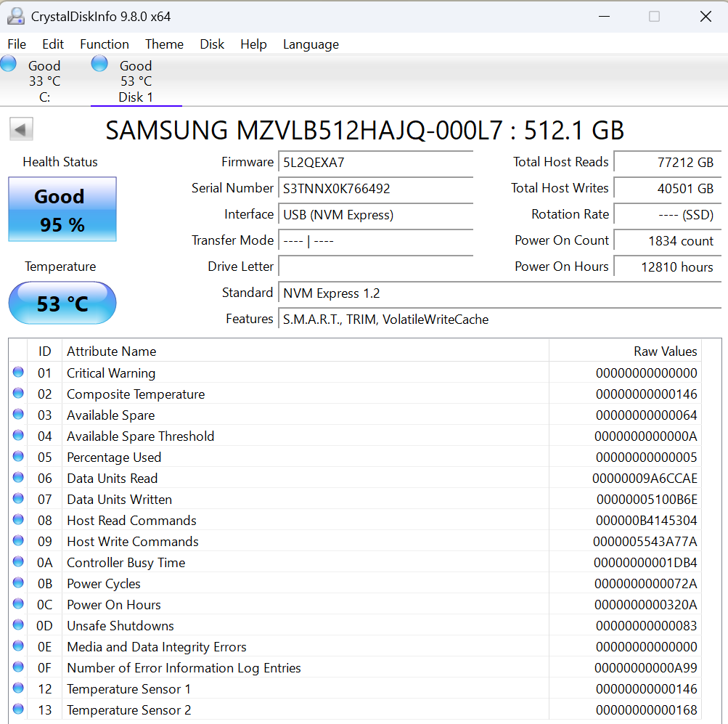
Task: Click status icon of Host Write Commands row
Action: point(18,540)
